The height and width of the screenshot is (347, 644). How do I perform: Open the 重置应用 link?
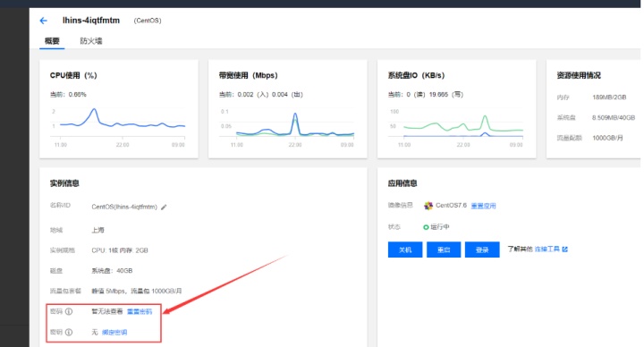click(x=483, y=206)
